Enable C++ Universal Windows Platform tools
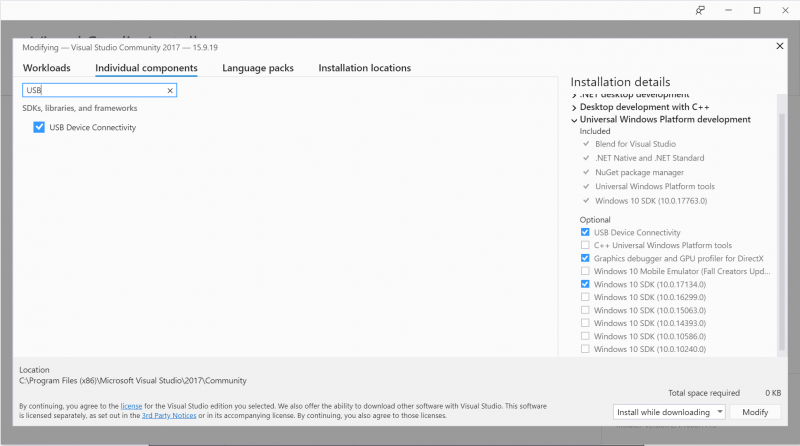 585,245
